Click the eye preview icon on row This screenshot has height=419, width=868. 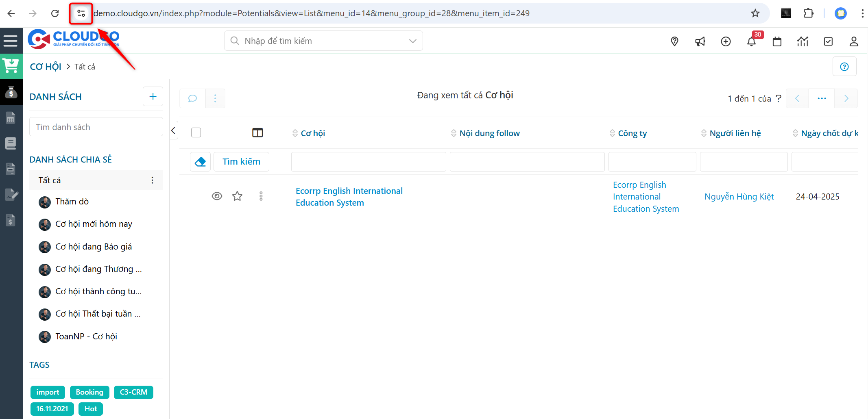tap(217, 197)
